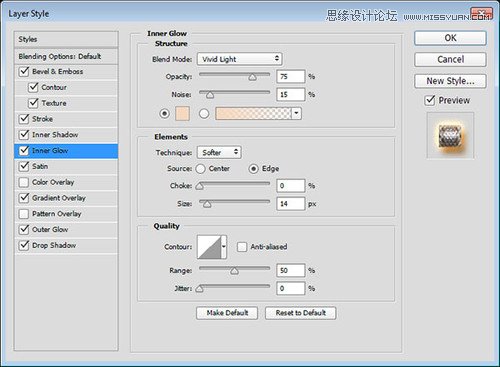Toggle the Satin effect checkbox
This screenshot has height=367, width=500.
(24, 166)
